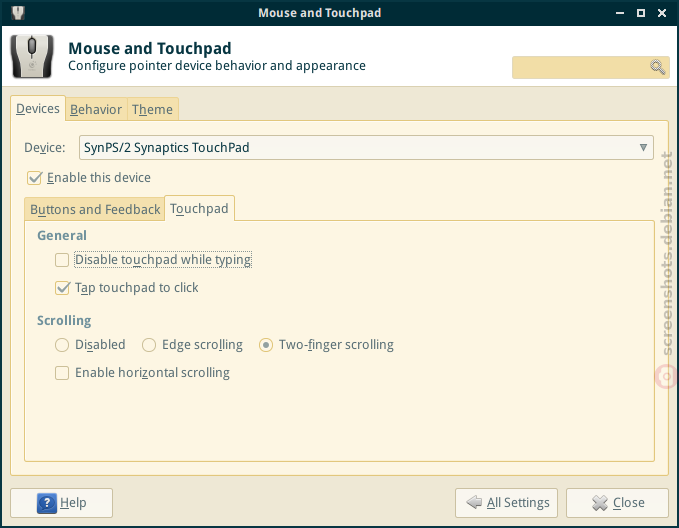Maximize the Mouse and Touchpad window
The width and height of the screenshot is (679, 528).
[641, 13]
